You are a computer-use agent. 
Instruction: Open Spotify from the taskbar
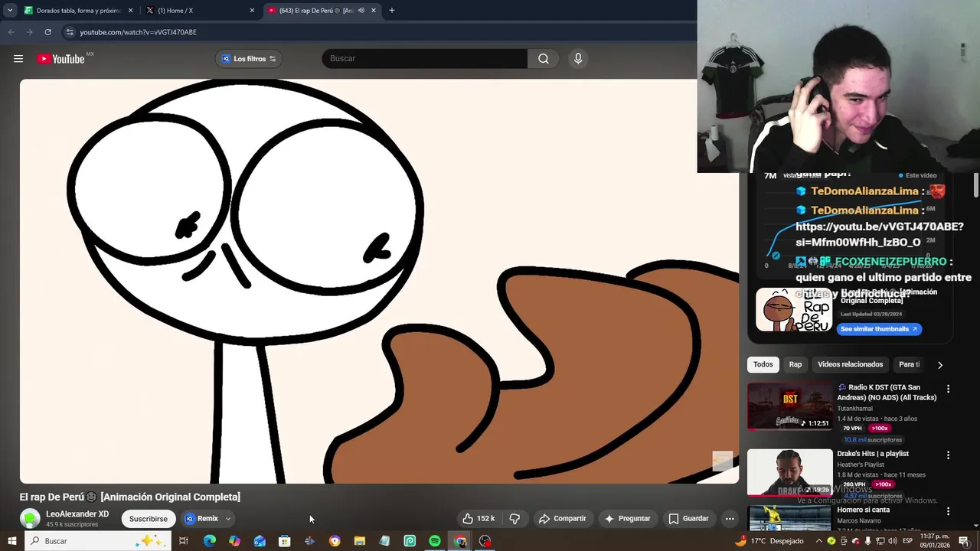pos(435,541)
